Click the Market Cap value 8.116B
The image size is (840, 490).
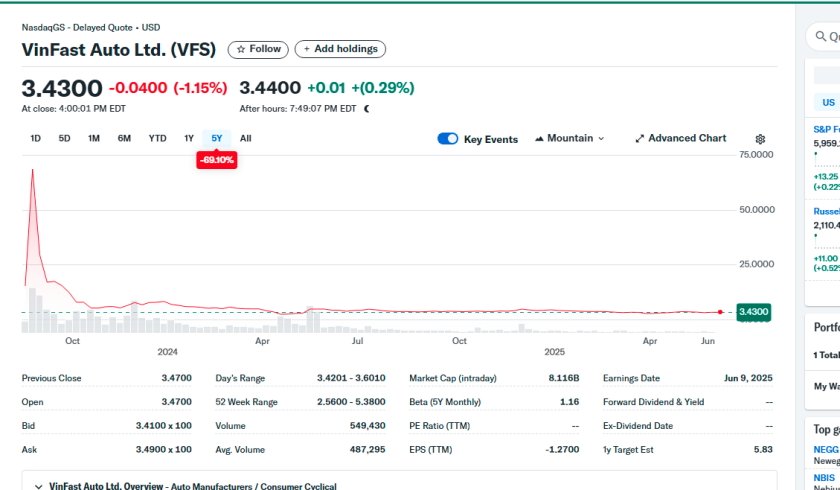[564, 378]
